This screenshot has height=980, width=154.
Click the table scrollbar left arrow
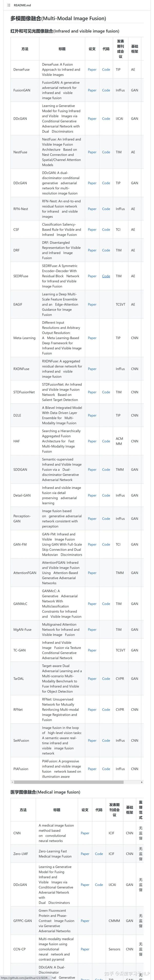[x=12, y=782]
